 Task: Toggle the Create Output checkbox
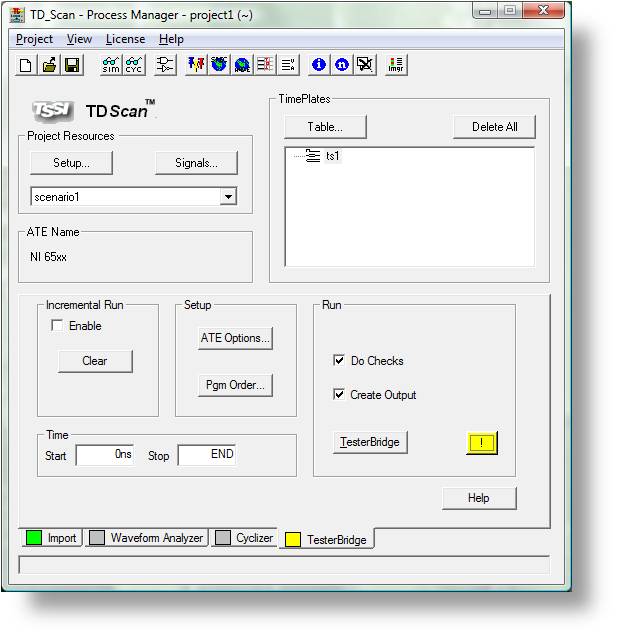pyautogui.click(x=339, y=395)
